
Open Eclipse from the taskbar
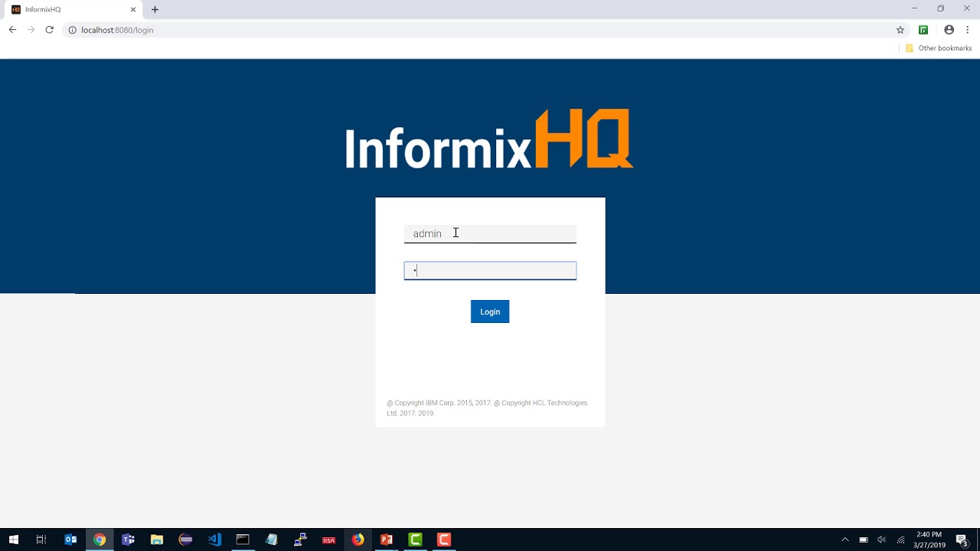(185, 540)
